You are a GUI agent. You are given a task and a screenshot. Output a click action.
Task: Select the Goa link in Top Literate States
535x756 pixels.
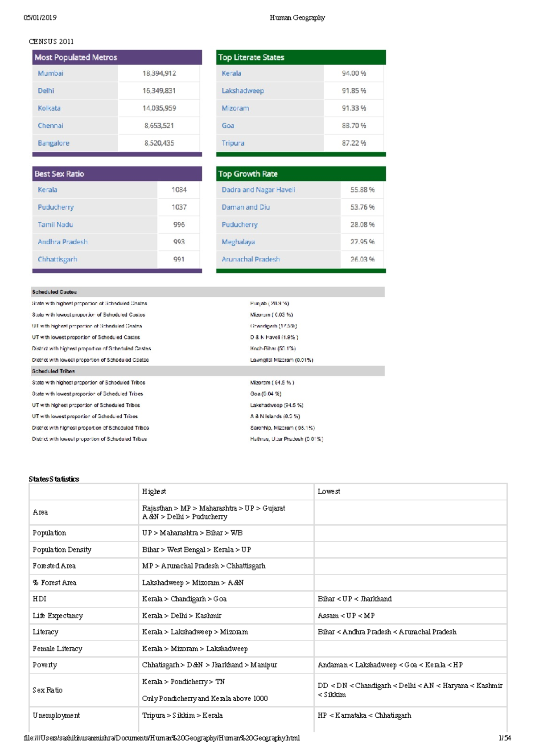pyautogui.click(x=228, y=126)
